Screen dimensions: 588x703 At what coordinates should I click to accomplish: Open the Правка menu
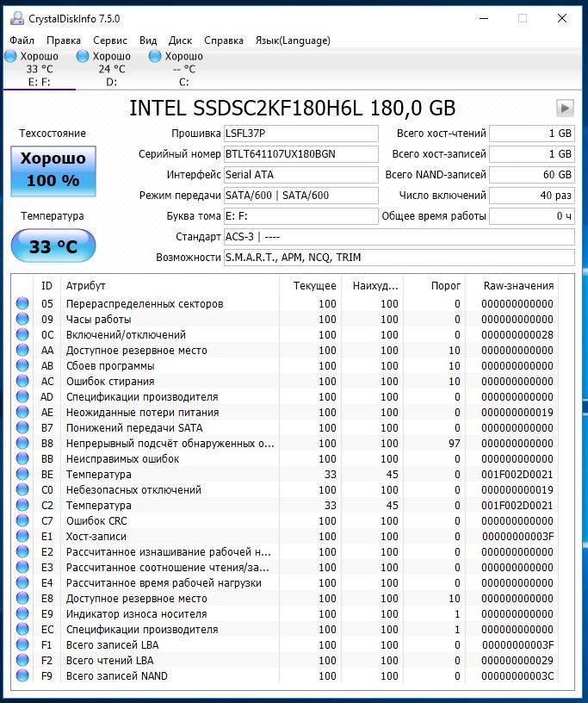tap(64, 40)
